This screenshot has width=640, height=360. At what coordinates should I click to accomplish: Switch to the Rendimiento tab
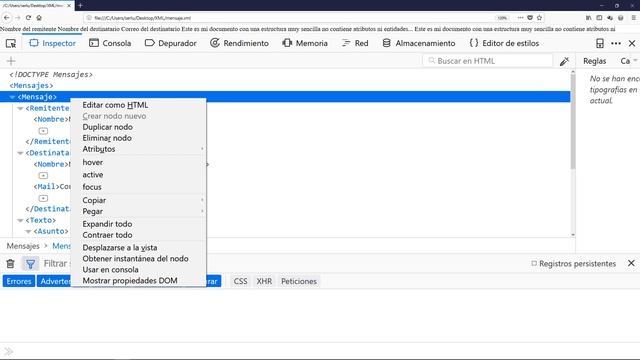[239, 43]
